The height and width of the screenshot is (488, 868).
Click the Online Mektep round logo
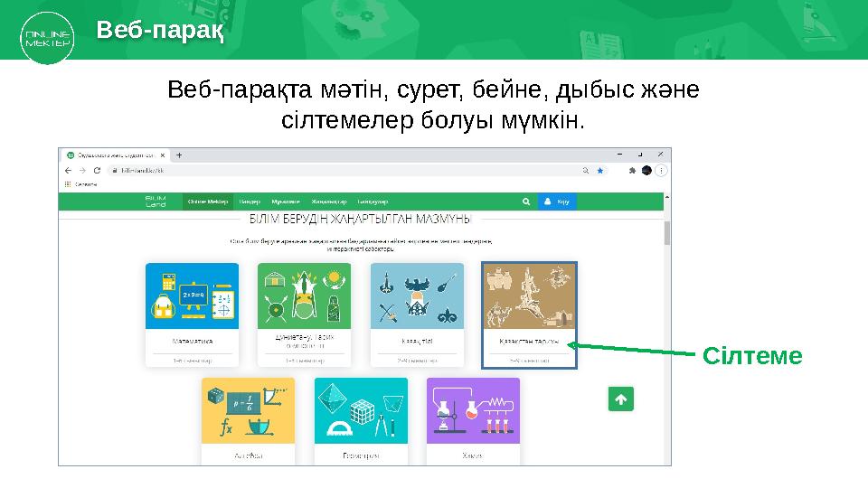coord(47,38)
